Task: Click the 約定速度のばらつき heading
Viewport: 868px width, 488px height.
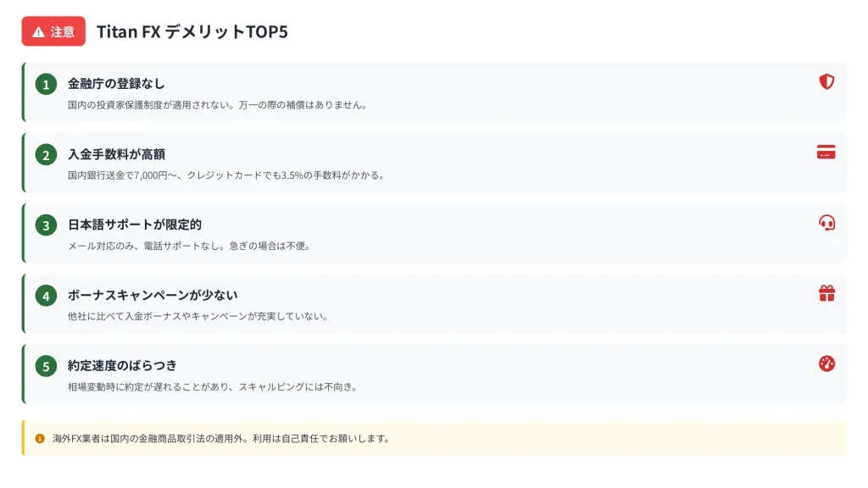Action: [122, 365]
